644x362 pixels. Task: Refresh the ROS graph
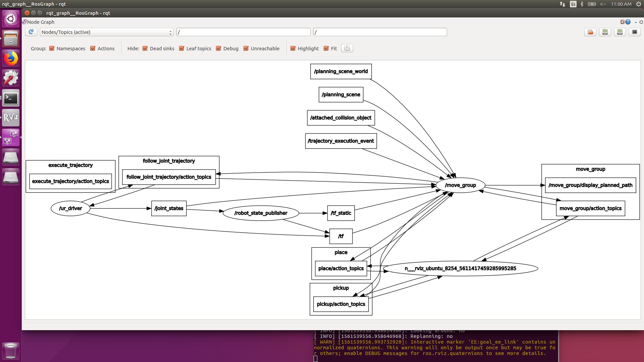coord(31,32)
